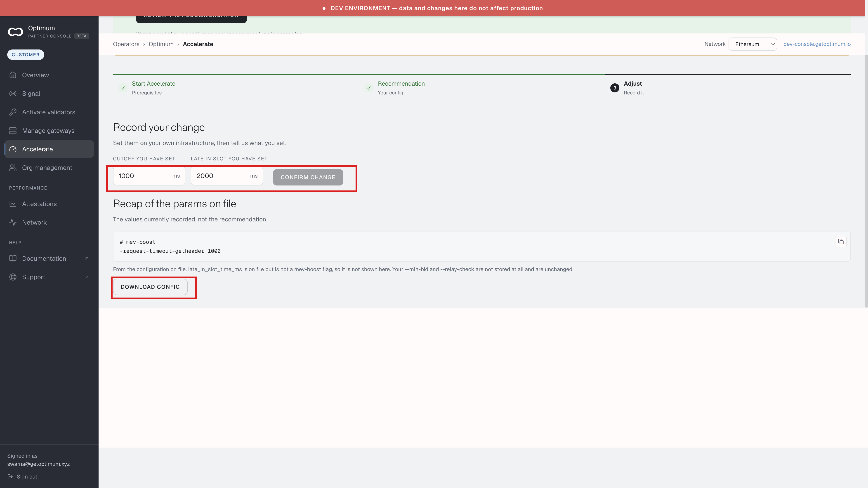Click the Operators breadcrumb link
Viewport: 868px width, 488px height.
coord(126,44)
